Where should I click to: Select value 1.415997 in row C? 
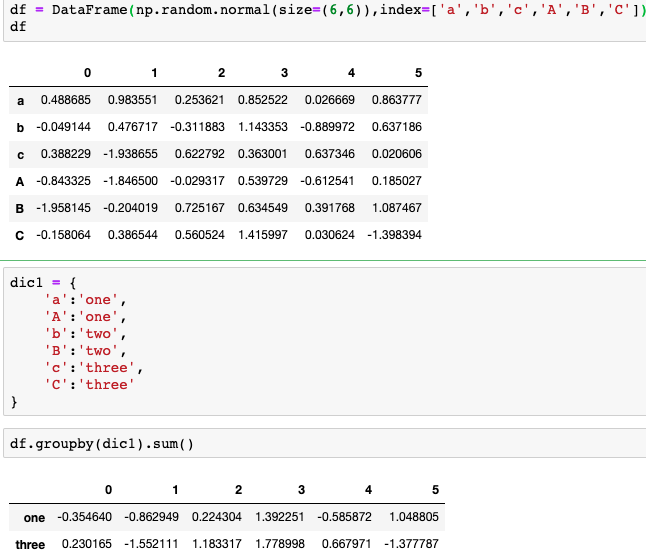pyautogui.click(x=263, y=235)
